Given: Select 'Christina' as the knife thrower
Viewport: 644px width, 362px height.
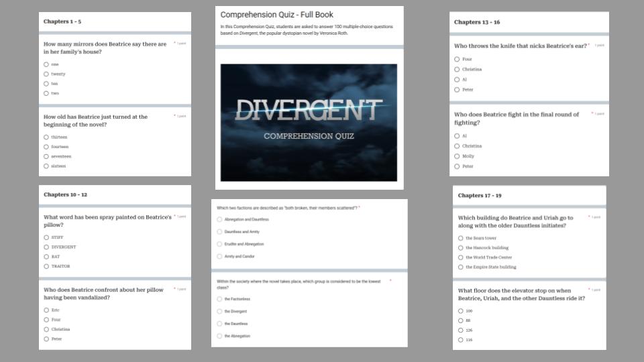Looking at the screenshot, I should [457, 69].
